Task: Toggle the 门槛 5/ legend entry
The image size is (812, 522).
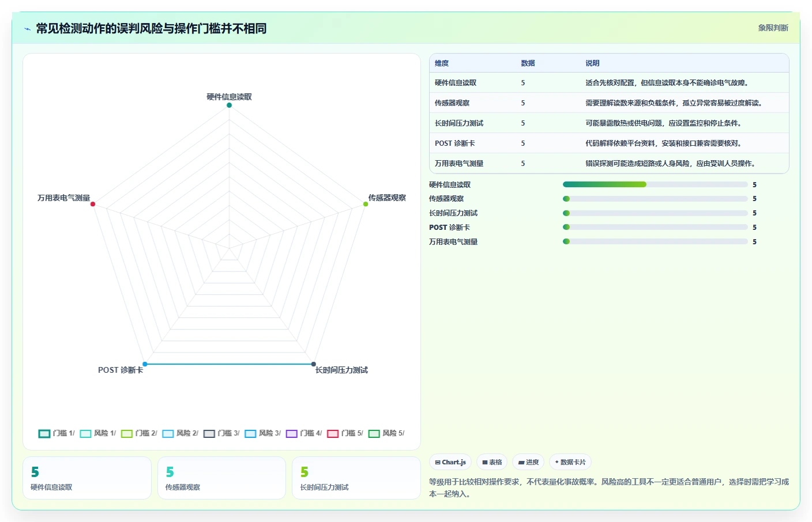Action: [x=345, y=433]
